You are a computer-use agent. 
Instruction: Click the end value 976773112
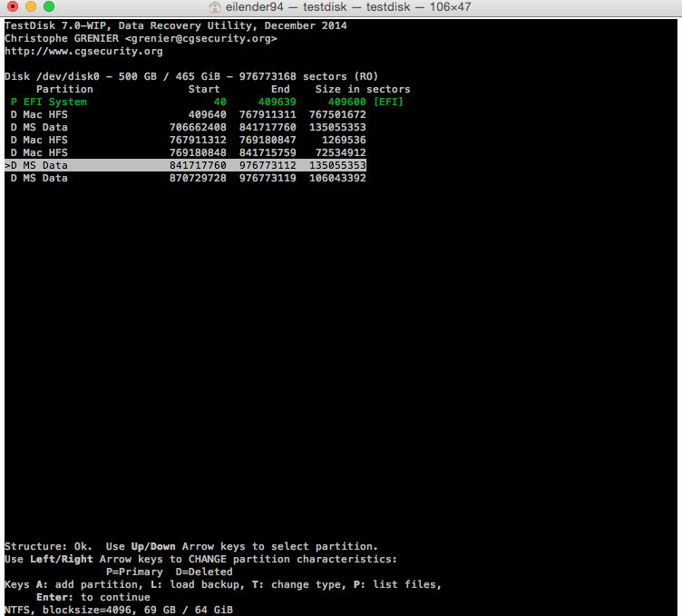click(268, 165)
